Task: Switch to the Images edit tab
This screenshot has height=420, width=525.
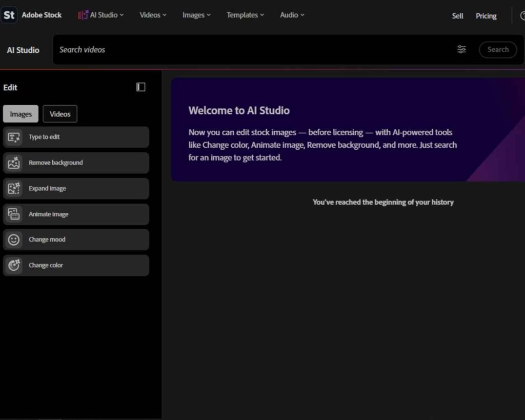Action: tap(21, 114)
